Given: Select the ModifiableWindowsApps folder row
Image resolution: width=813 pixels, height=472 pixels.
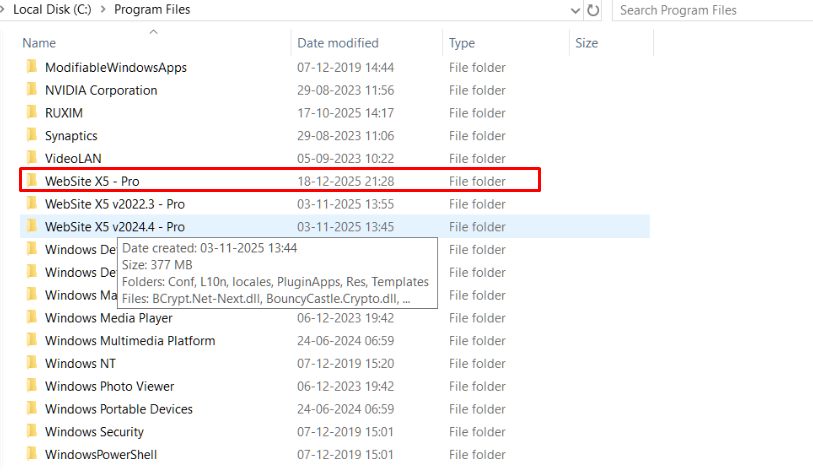Looking at the screenshot, I should pos(116,67).
